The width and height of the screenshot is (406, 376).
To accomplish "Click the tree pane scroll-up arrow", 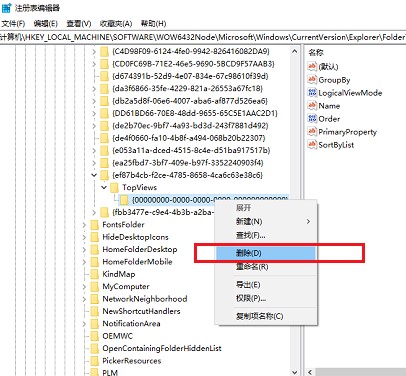I will pos(294,51).
